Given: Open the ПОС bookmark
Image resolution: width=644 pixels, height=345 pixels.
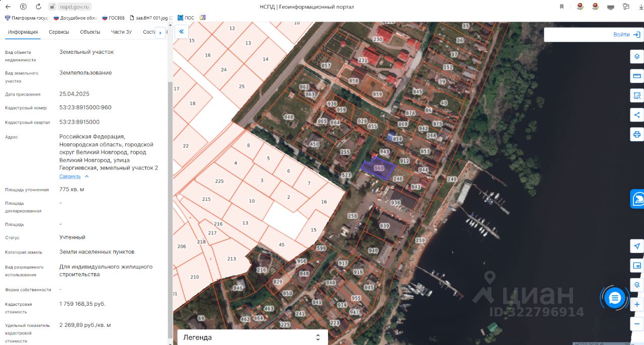Looking at the screenshot, I should tap(186, 18).
